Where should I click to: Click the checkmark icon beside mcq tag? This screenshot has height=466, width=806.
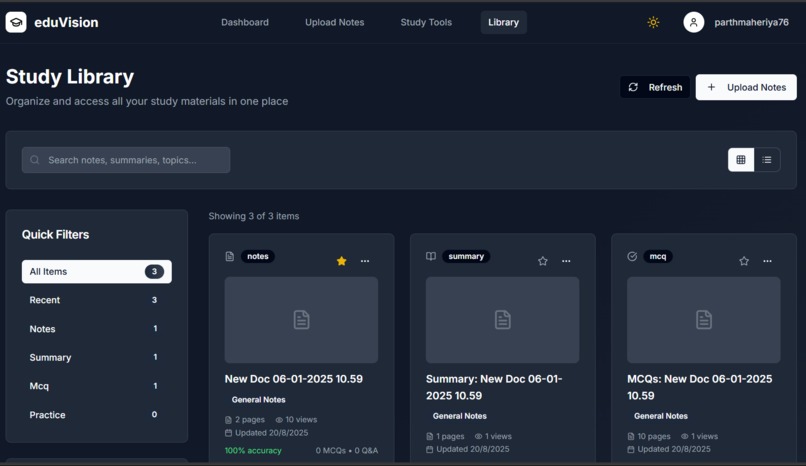click(632, 256)
